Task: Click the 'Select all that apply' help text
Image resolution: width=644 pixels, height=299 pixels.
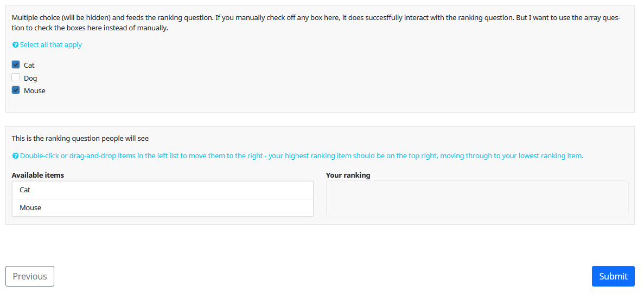Action: pyautogui.click(x=51, y=45)
